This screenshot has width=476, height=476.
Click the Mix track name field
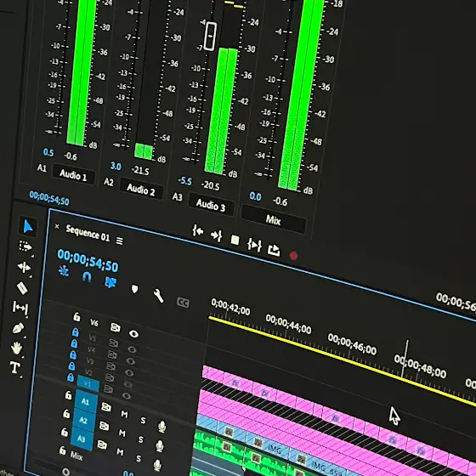click(273, 219)
